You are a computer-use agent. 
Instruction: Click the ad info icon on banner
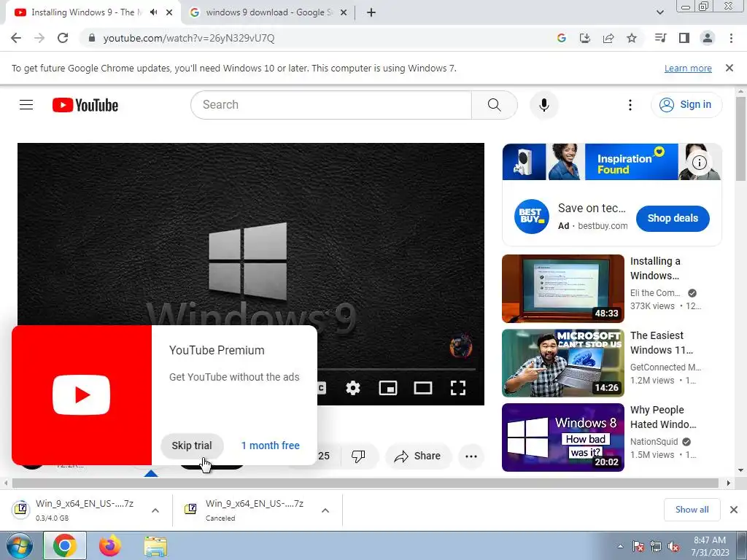point(699,163)
